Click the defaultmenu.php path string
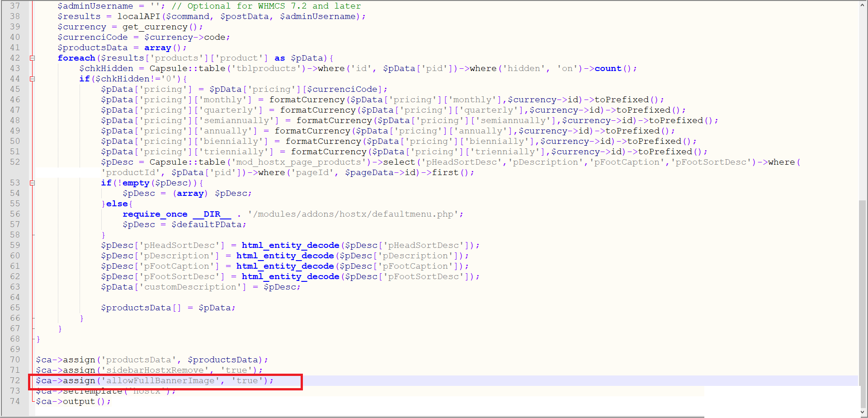 pos(355,214)
